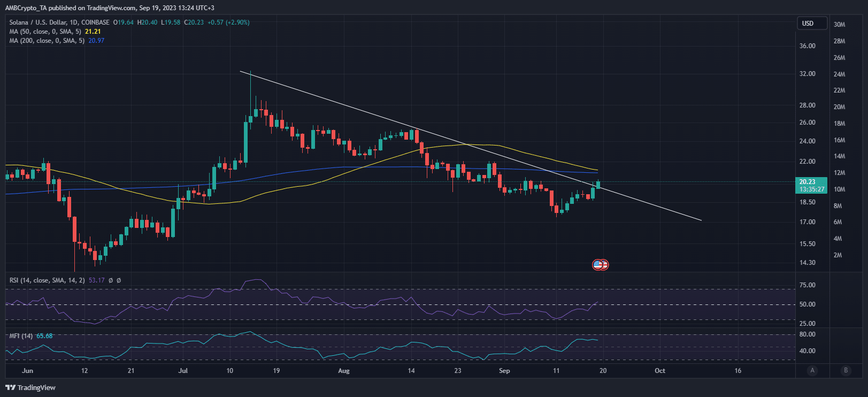Image resolution: width=868 pixels, height=397 pixels.
Task: Click the 14.30 price axis label
Action: point(808,263)
